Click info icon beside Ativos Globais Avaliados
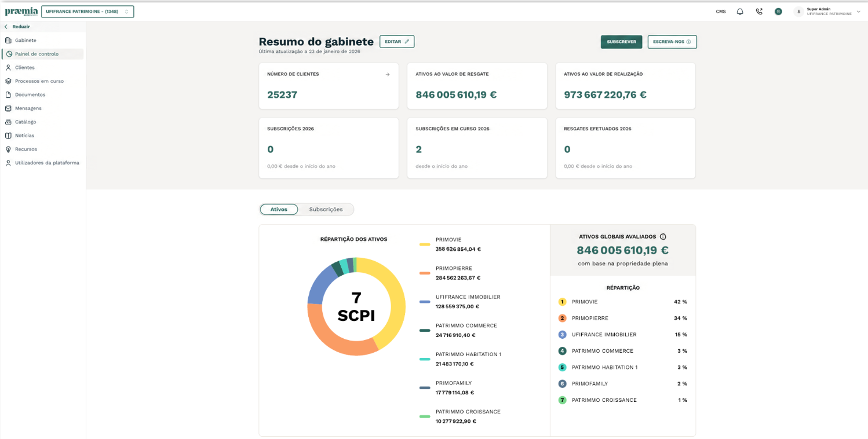The width and height of the screenshot is (868, 439). click(663, 237)
